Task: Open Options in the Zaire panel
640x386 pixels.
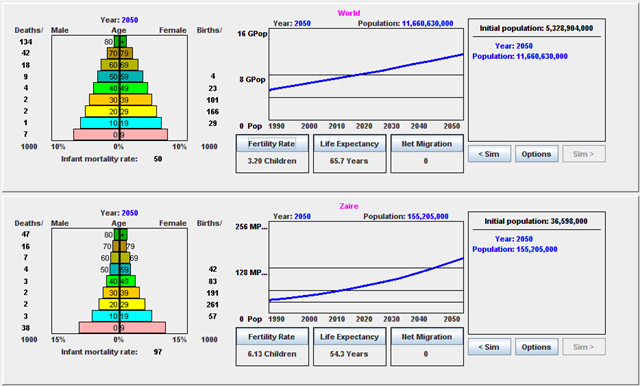Action: click(536, 347)
